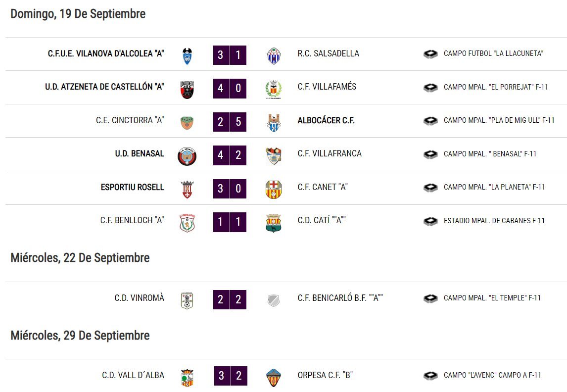Click the C.F. Benlloch "A" team crest

pos(187,223)
